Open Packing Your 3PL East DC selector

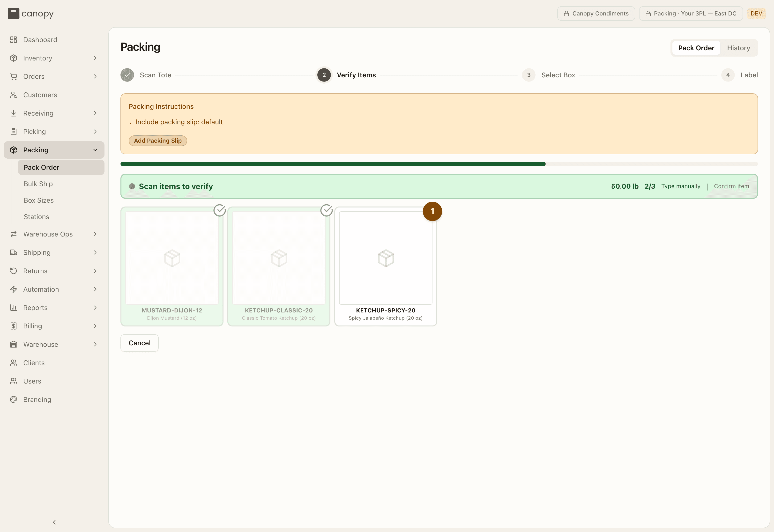pos(691,14)
